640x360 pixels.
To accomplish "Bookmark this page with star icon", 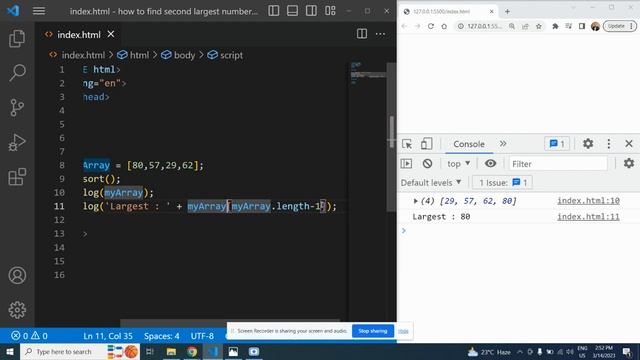I will point(539,26).
